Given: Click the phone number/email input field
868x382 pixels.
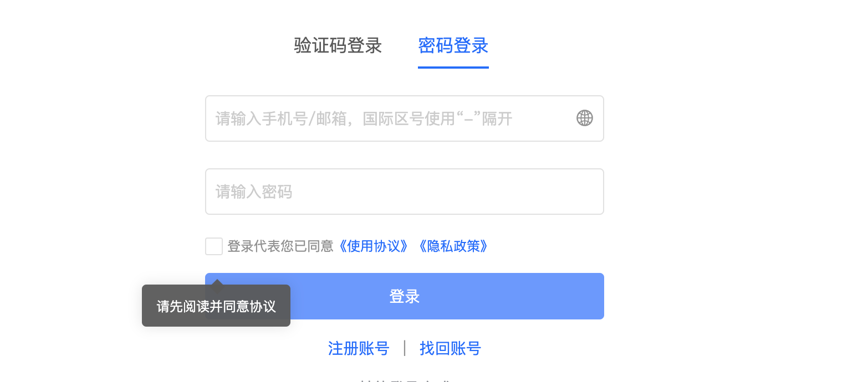Looking at the screenshot, I should click(x=405, y=118).
